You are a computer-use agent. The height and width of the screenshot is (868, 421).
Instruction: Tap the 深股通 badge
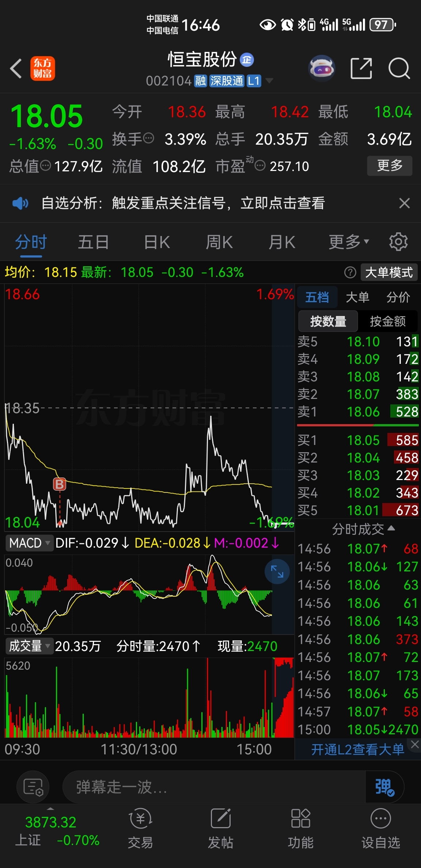(227, 81)
